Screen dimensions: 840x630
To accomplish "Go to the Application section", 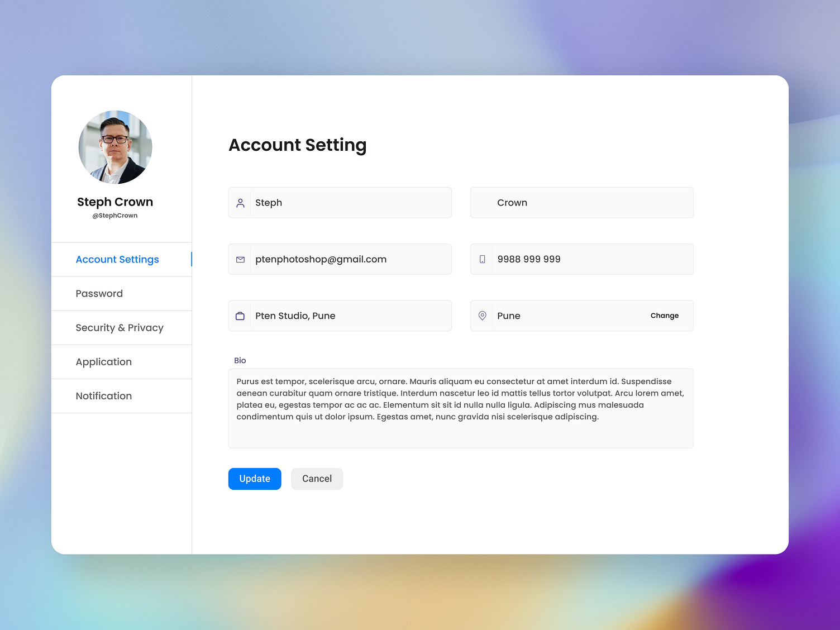I will [104, 361].
